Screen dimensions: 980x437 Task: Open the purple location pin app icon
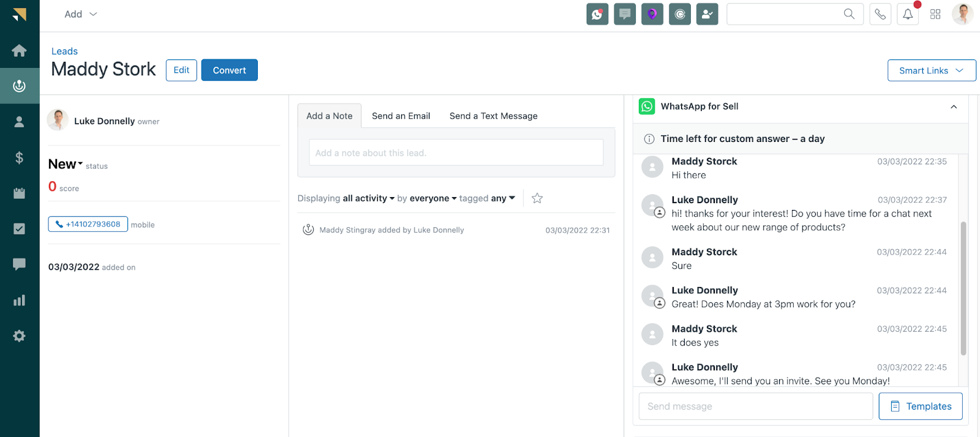(x=652, y=14)
